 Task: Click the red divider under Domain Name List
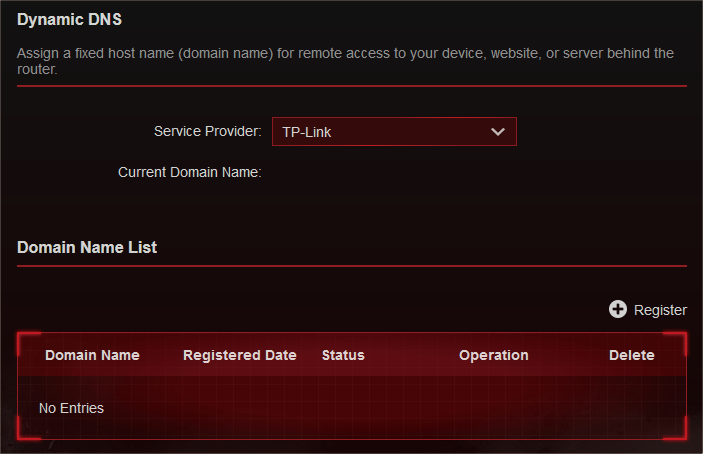pyautogui.click(x=352, y=266)
